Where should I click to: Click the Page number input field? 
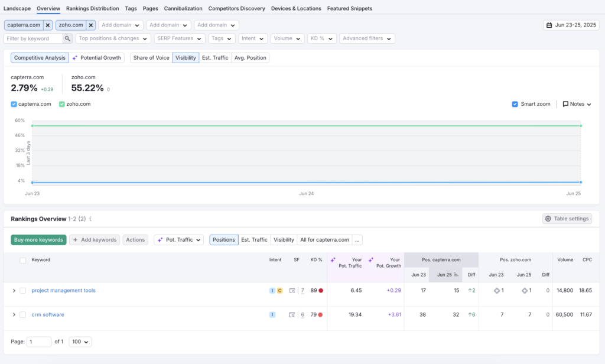39,342
